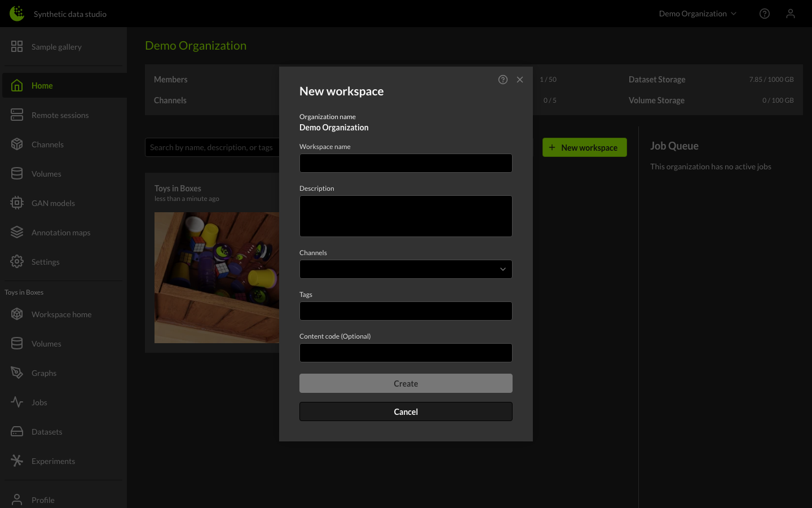
Task: Click the Remote sessions sidebar icon
Action: coord(17,115)
